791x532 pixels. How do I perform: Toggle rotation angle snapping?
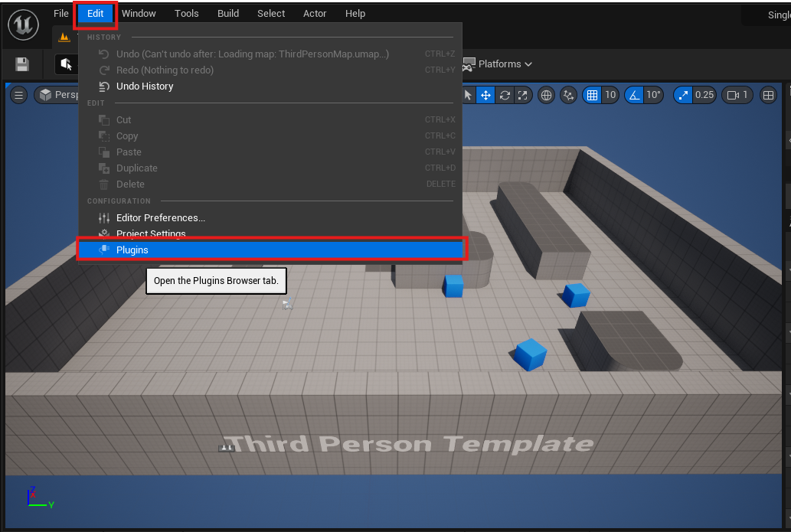(634, 95)
